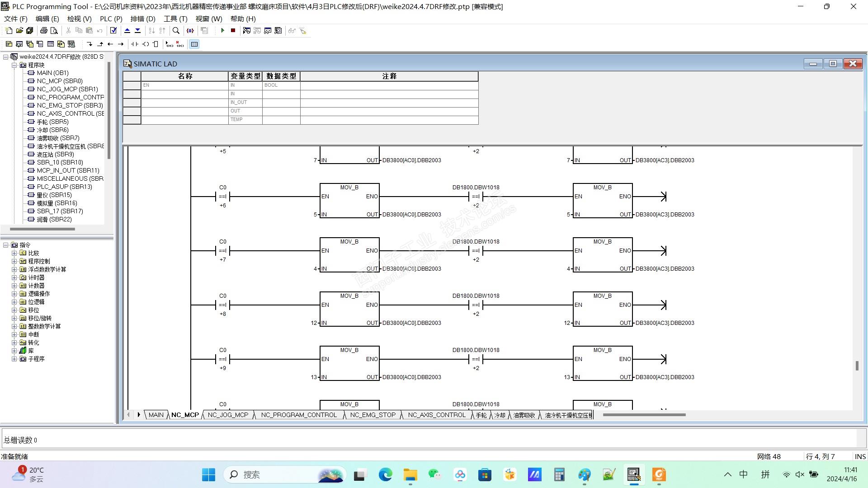Image resolution: width=868 pixels, height=488 pixels.
Task: Collapse the 程序块 tree node
Action: point(14,65)
